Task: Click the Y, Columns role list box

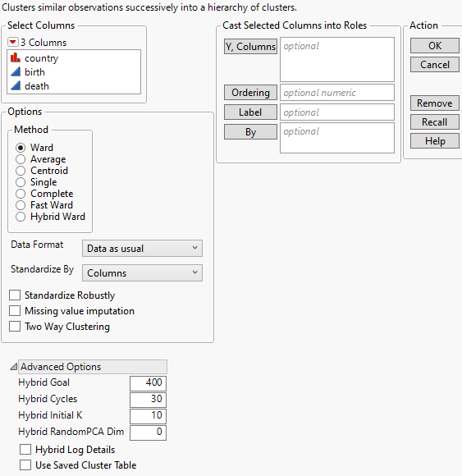Action: [x=337, y=59]
